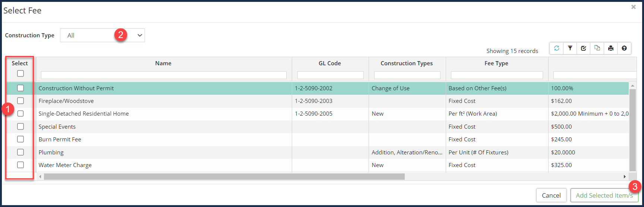Screen dimensions: 644x207
Task: Print the fee list
Action: (x=610, y=48)
